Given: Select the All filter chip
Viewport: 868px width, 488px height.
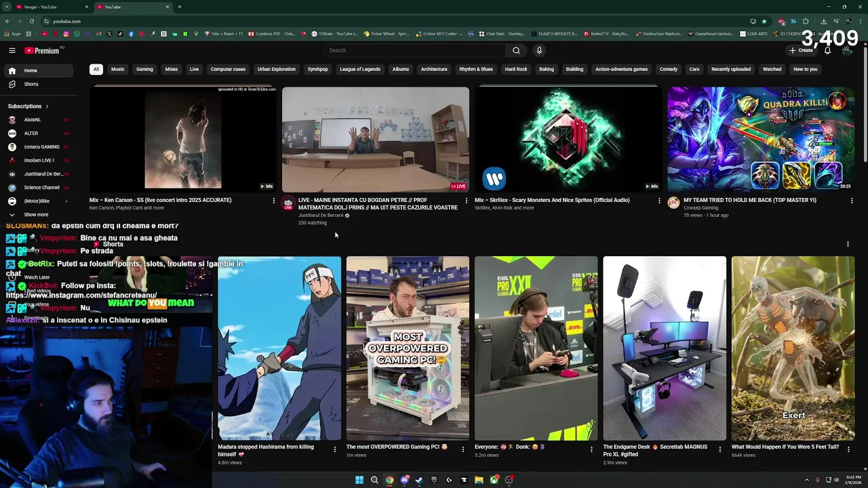Looking at the screenshot, I should click(96, 69).
